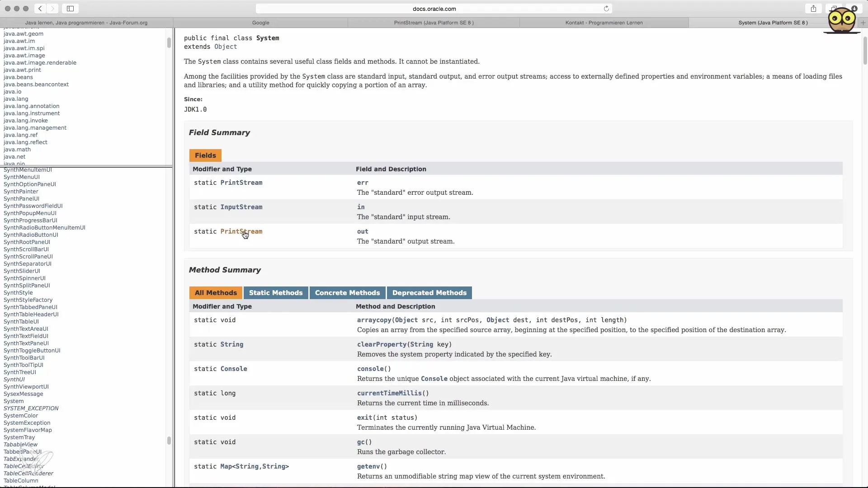Image resolution: width=868 pixels, height=488 pixels.
Task: Click the docs.oracle.com address bar
Action: click(434, 9)
